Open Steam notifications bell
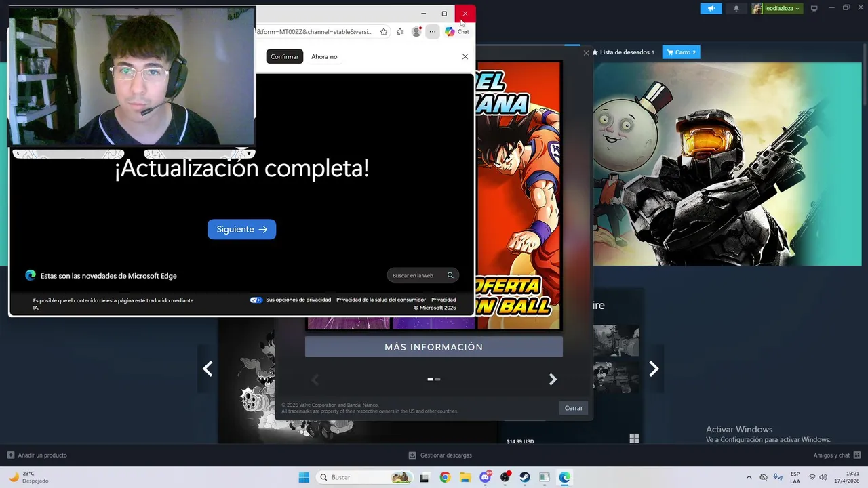 coord(736,8)
